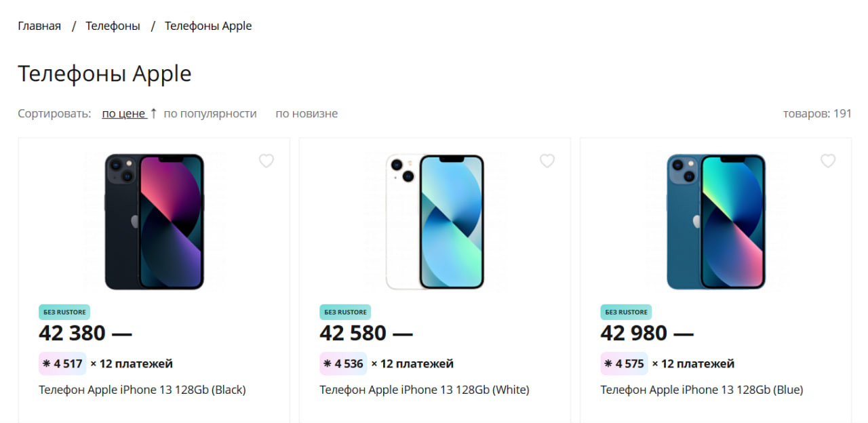Add the White iPhone 13 to favorites
The image size is (868, 423).
click(547, 161)
